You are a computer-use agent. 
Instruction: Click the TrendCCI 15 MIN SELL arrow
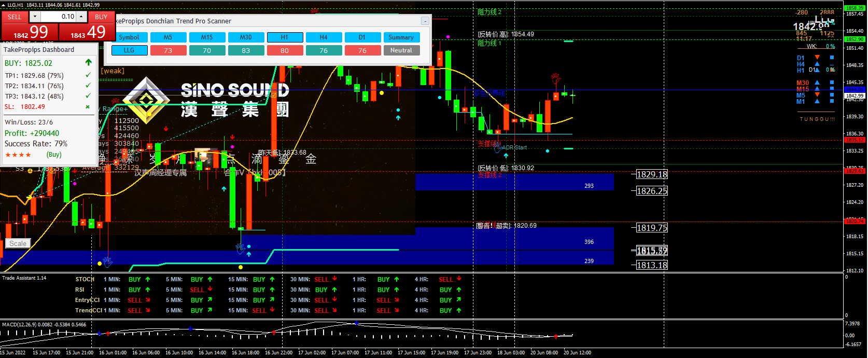[x=272, y=310]
